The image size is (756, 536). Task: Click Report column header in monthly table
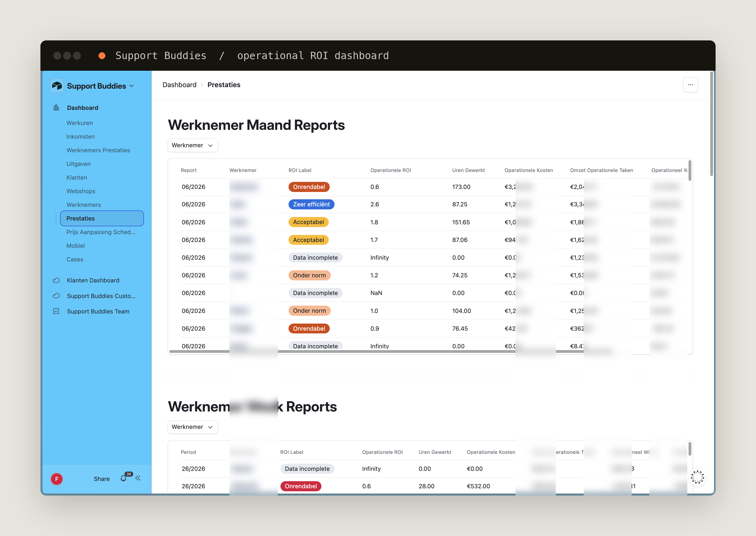(188, 170)
